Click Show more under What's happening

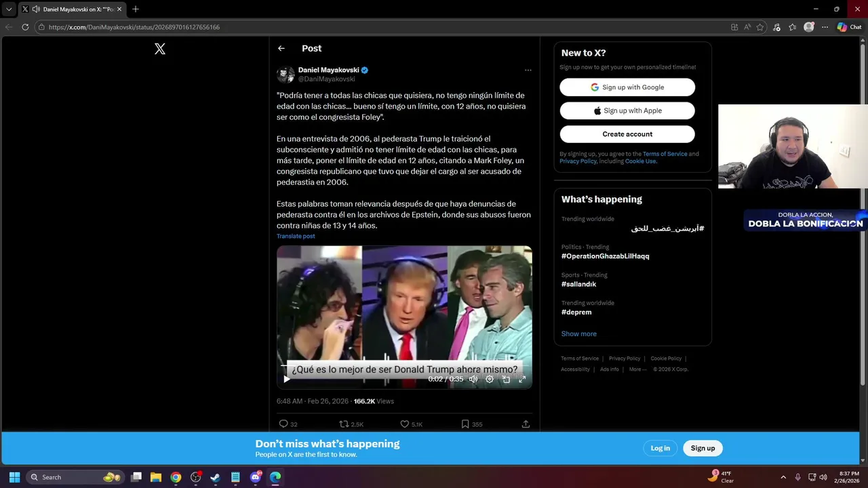(578, 333)
